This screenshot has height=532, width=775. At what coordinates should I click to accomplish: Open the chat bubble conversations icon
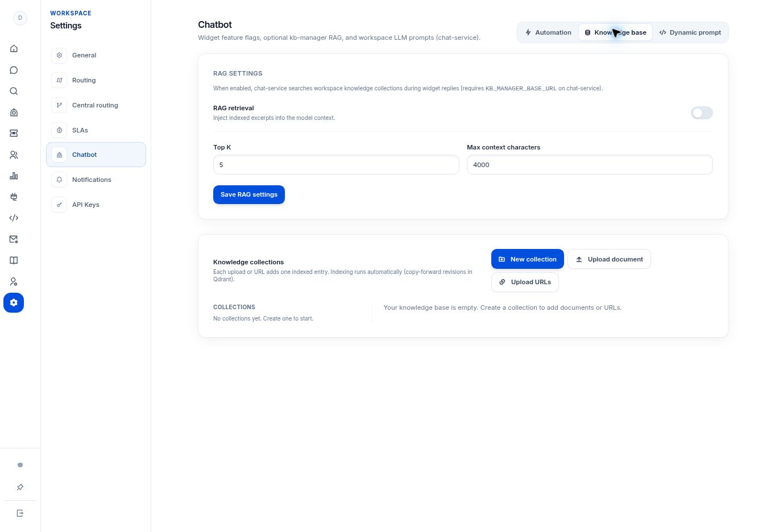click(14, 70)
